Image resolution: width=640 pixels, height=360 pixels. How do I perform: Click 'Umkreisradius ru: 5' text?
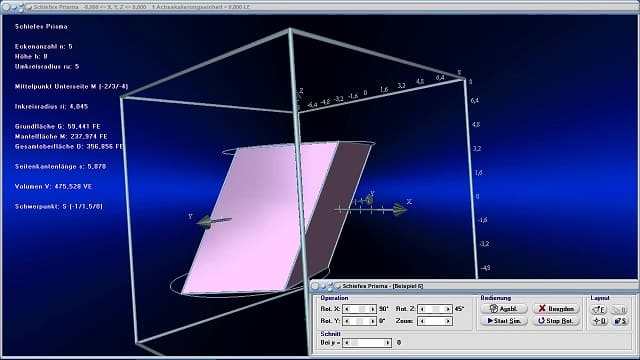[47, 67]
